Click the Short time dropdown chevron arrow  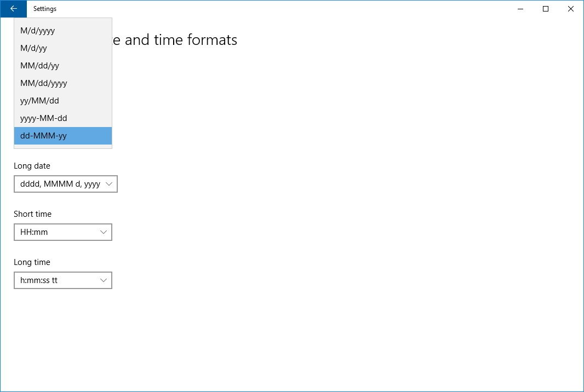coord(104,232)
